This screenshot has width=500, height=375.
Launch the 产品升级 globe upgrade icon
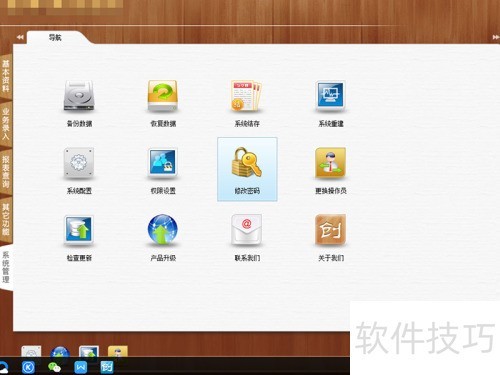163,230
